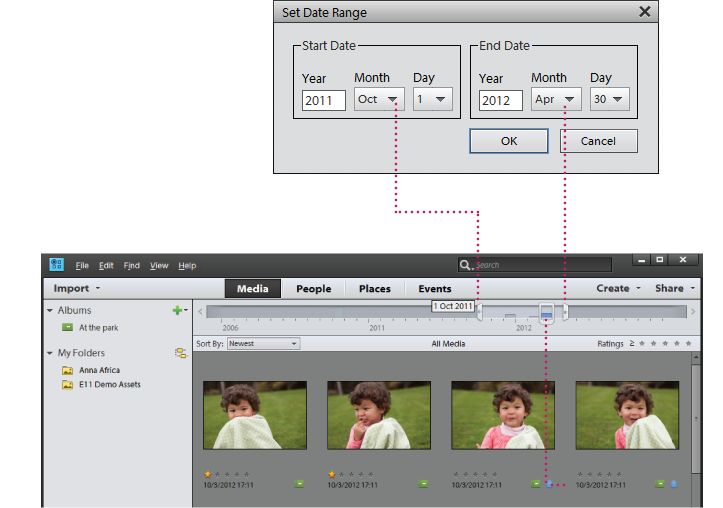The height and width of the screenshot is (508, 723).
Task: Switch to the Media tab
Action: point(253,289)
